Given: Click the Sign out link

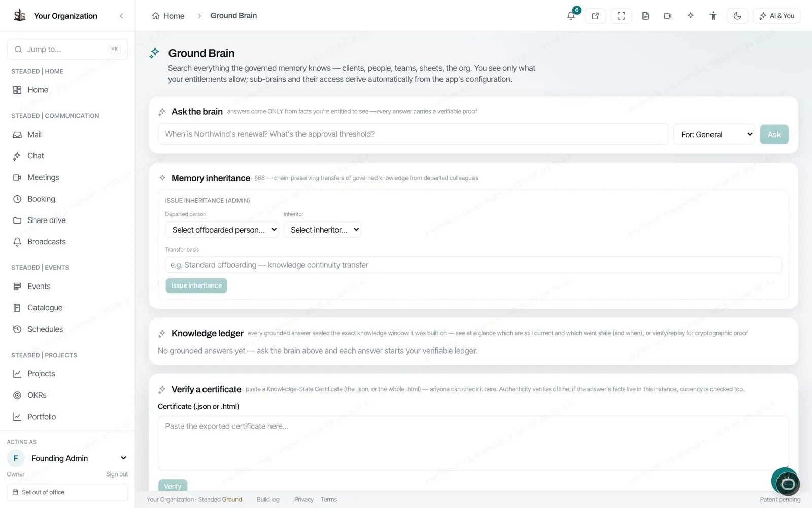Looking at the screenshot, I should (x=117, y=474).
